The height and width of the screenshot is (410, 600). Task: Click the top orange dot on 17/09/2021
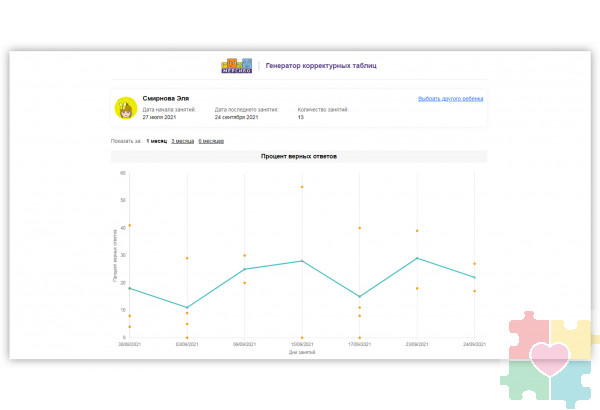[x=359, y=228]
